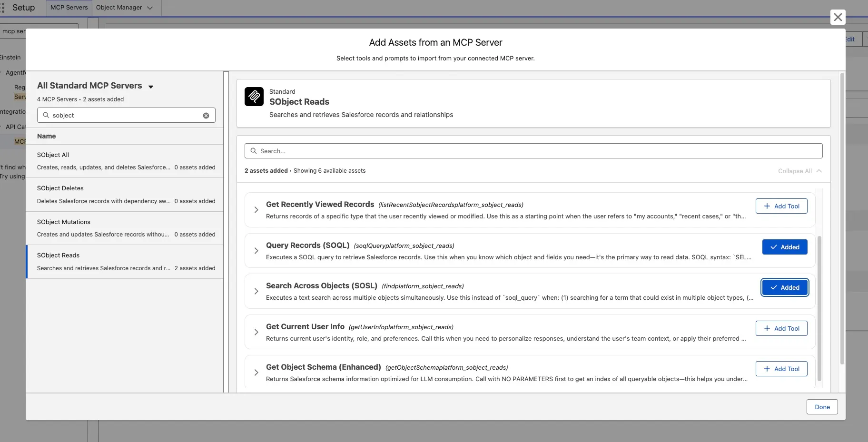This screenshot has width=868, height=442.
Task: Expand Get Object Schema (Enhanced) details
Action: click(x=256, y=373)
